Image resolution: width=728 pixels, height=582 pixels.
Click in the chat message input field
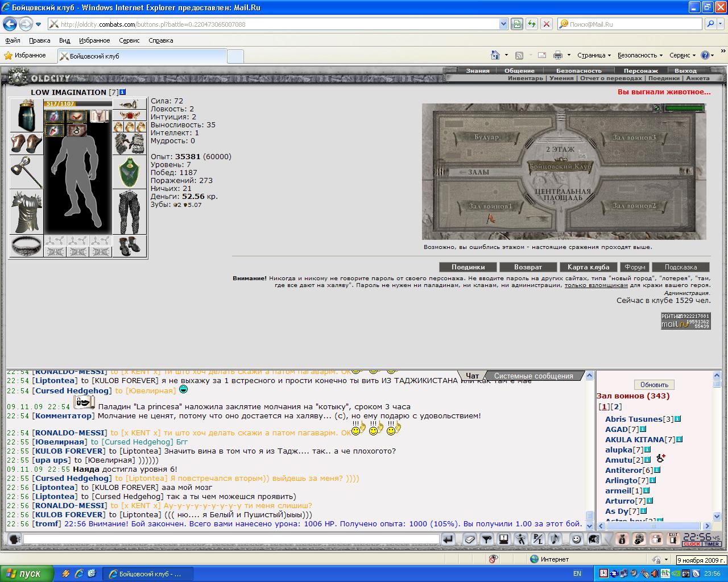click(231, 539)
